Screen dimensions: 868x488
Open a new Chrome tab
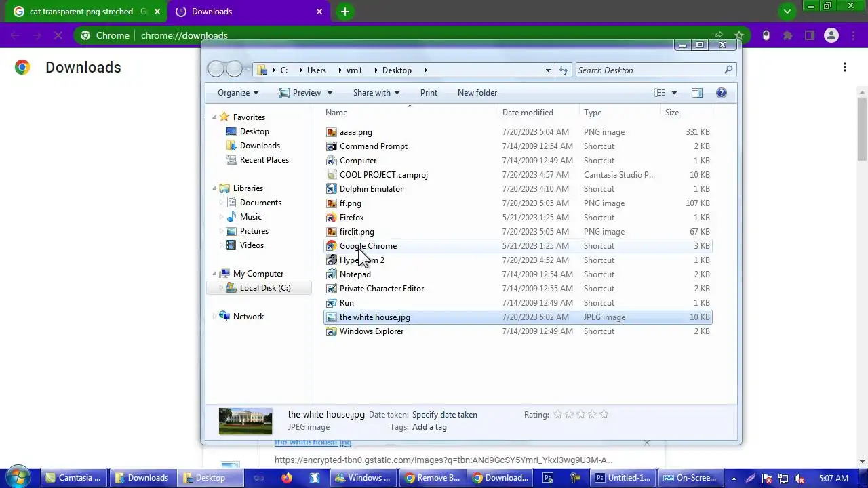[345, 12]
